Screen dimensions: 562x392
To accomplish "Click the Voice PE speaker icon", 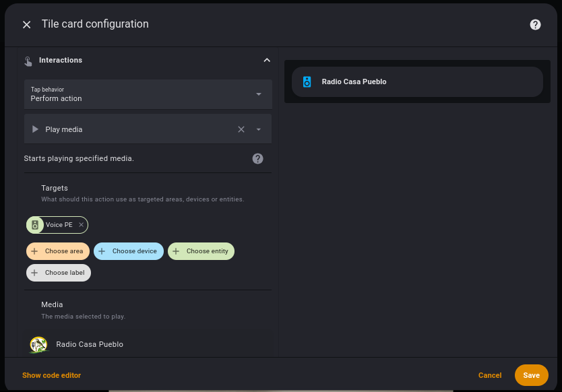I will click(35, 225).
